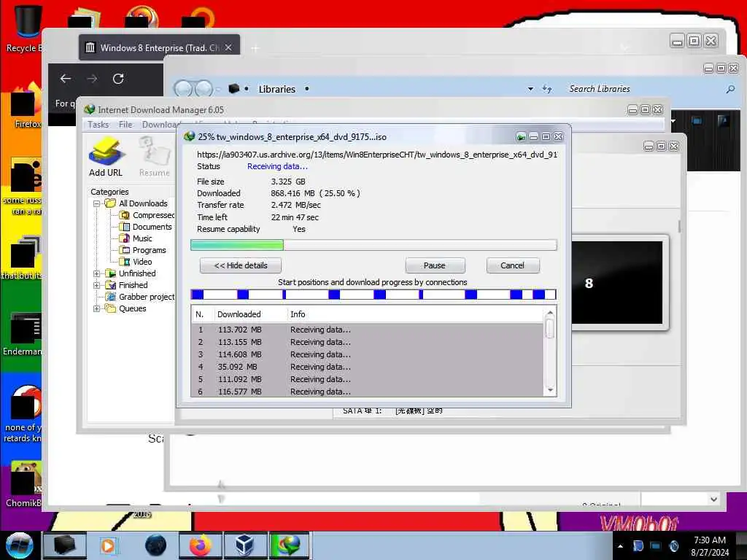Expand the Queues tree node

(x=97, y=308)
